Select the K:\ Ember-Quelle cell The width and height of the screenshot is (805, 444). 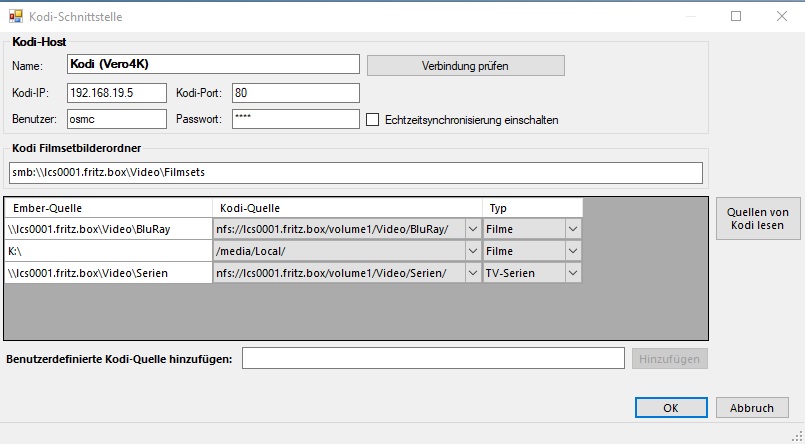pos(108,251)
